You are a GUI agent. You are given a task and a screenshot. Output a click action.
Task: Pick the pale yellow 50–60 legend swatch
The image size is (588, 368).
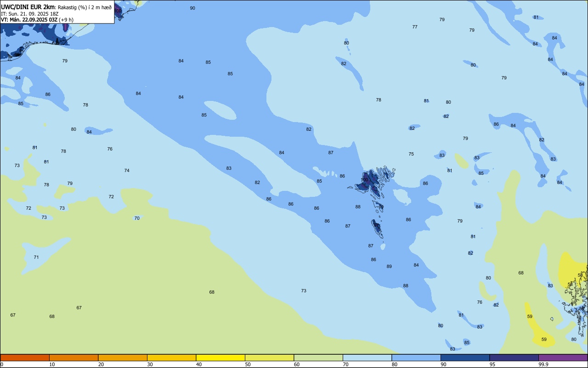click(x=269, y=357)
